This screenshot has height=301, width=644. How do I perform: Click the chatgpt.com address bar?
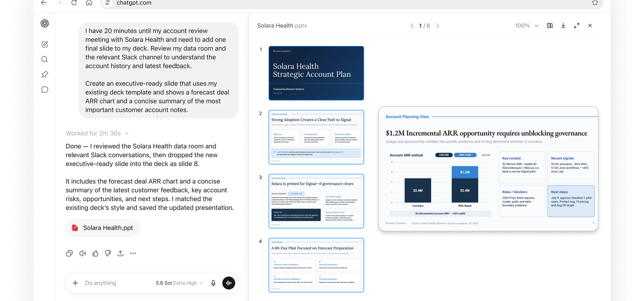[352, 3]
